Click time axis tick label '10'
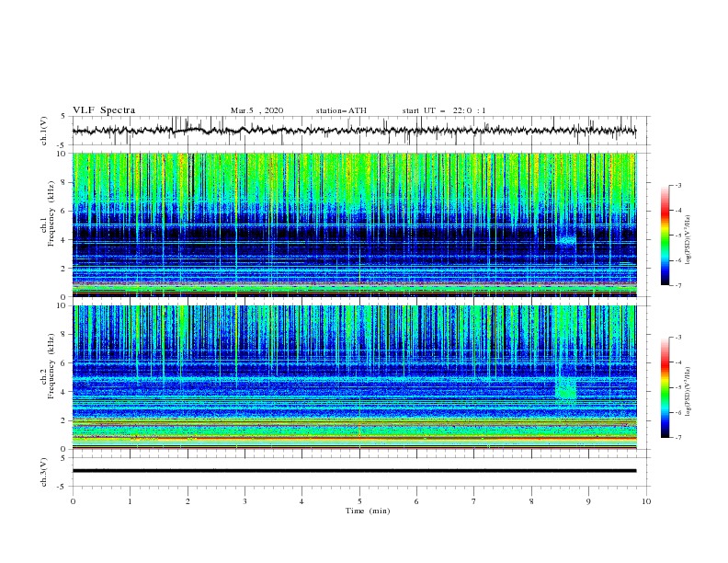The width and height of the screenshot is (728, 563). coord(646,501)
